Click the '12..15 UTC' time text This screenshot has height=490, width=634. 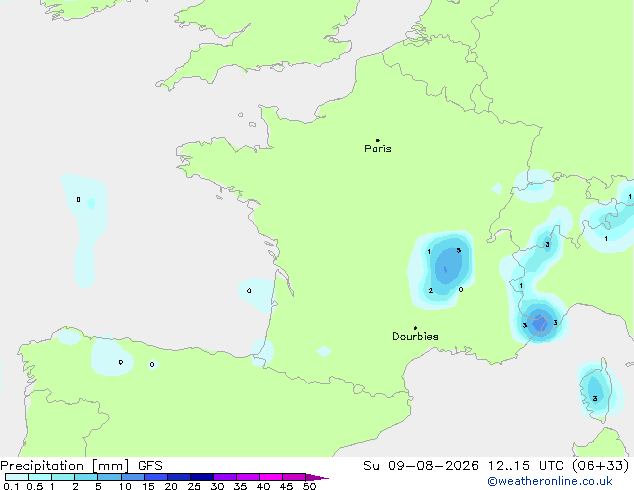coord(525,466)
